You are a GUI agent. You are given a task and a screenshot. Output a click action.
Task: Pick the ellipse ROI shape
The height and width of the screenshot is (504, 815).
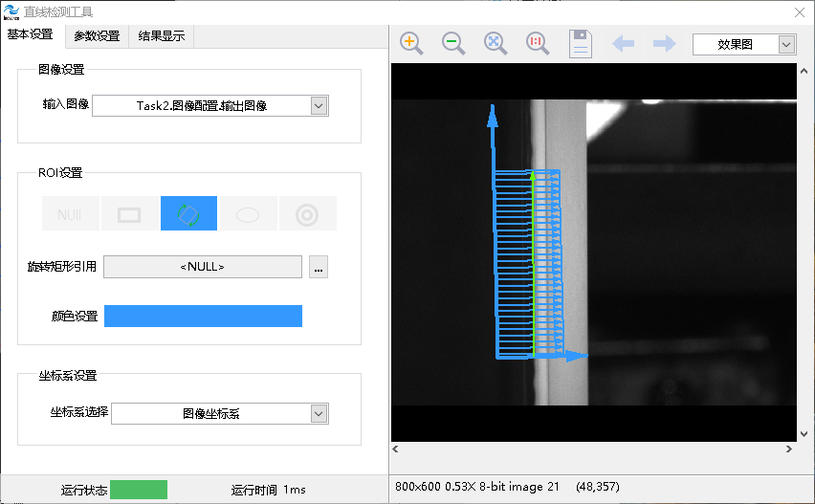[x=248, y=214]
